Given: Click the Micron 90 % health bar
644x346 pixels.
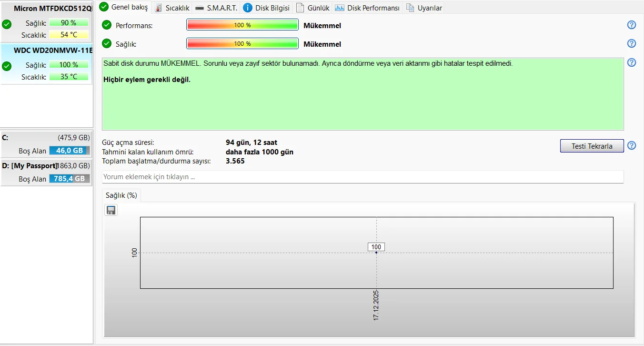Looking at the screenshot, I should (69, 23).
